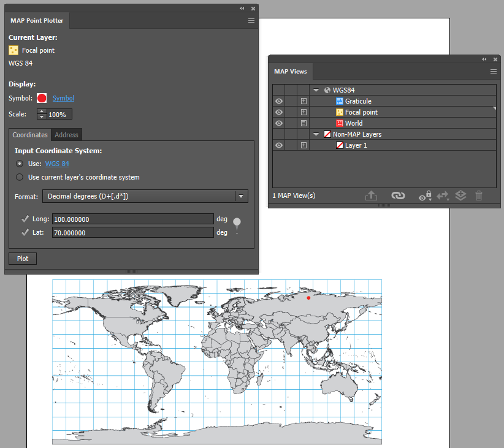This screenshot has width=504, height=448.
Task: Switch to the Coordinates tab
Action: point(30,135)
